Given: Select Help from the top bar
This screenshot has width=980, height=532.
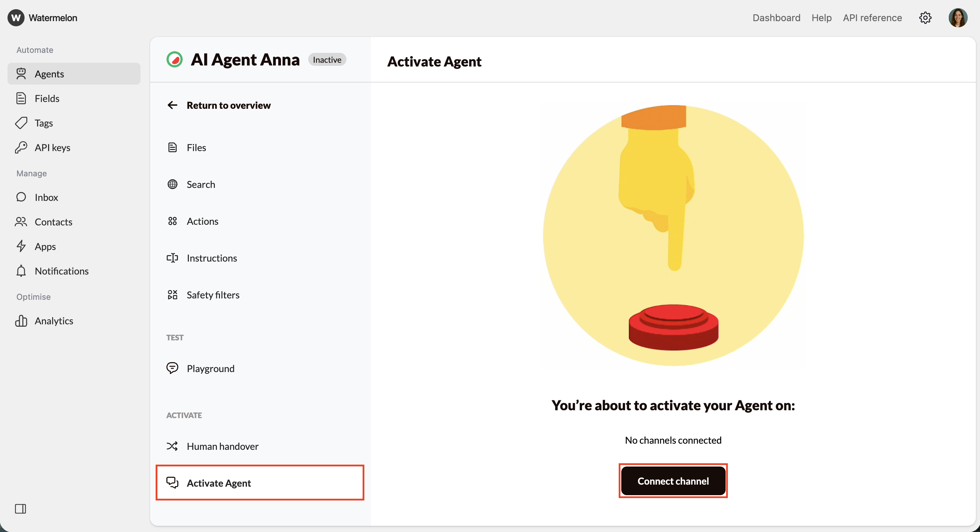Looking at the screenshot, I should [x=822, y=17].
